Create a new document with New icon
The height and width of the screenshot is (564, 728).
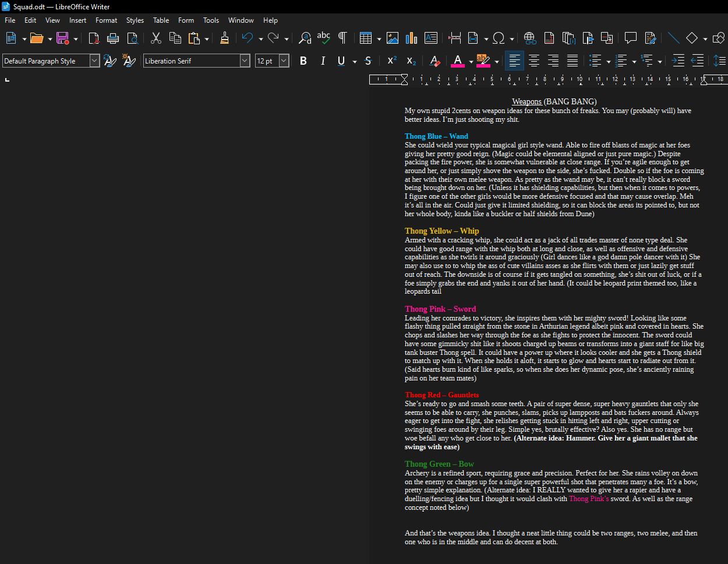pyautogui.click(x=11, y=38)
